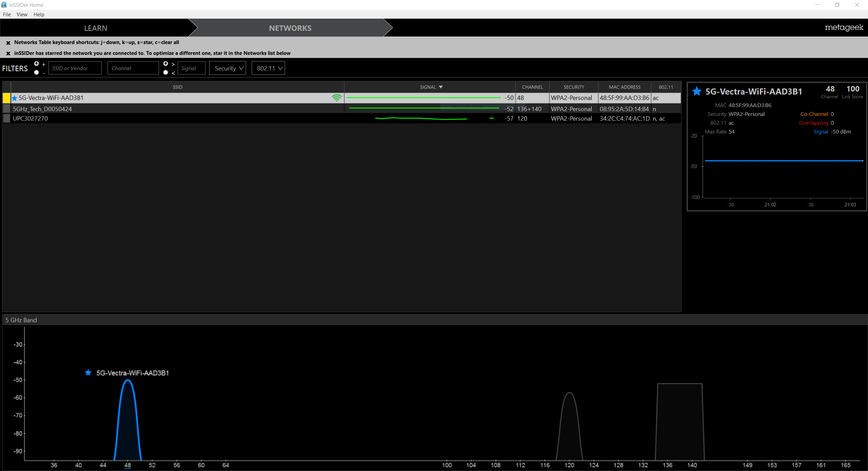This screenshot has height=471, width=868.
Task: Click the 'n, ac' 802.11 value for UPC3027270
Action: pos(659,119)
